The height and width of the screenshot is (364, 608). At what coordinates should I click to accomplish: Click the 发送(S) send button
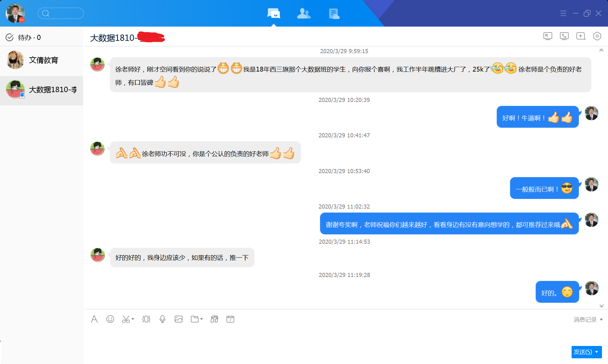tap(583, 352)
